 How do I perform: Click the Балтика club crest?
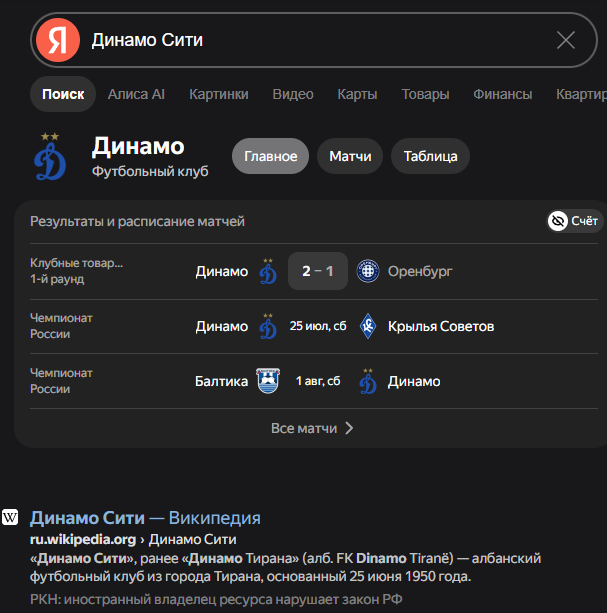(x=268, y=381)
